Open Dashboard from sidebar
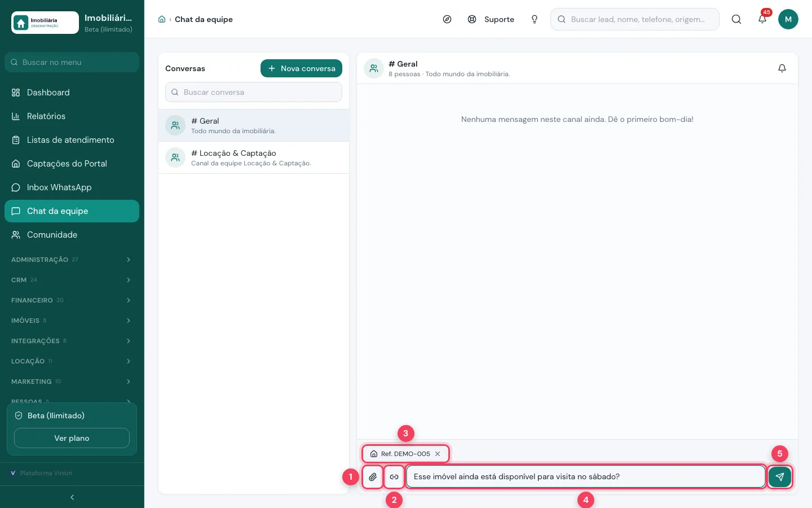Viewport: 812px width, 508px height. click(x=72, y=93)
